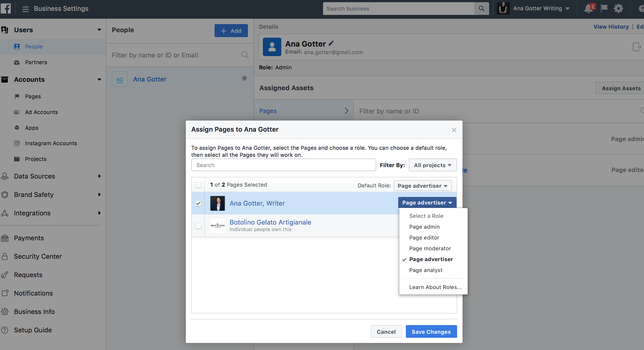Click the leave business icon in details panel
This screenshot has height=350, width=644.
coord(636,47)
